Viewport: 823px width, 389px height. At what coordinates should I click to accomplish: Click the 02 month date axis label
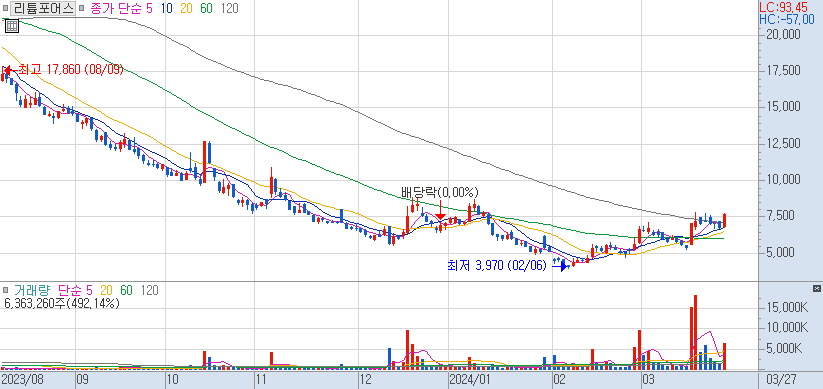[560, 379]
